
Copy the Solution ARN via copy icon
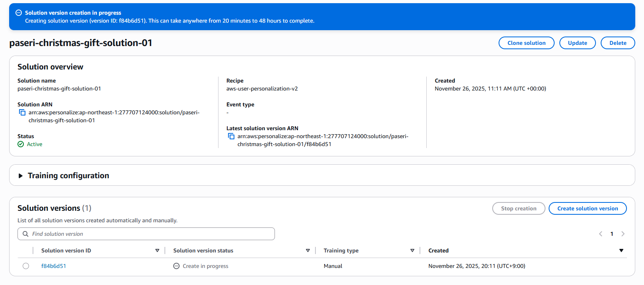[x=22, y=113]
